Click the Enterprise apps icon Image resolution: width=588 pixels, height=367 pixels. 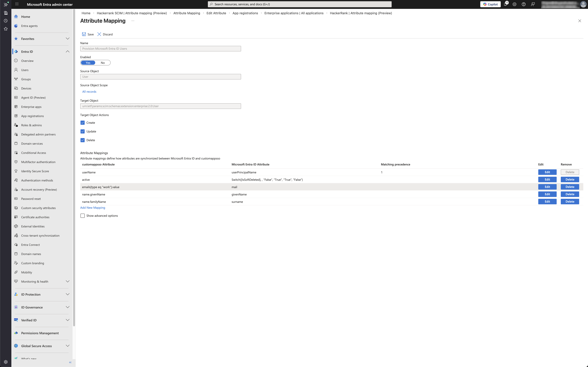pyautogui.click(x=16, y=107)
